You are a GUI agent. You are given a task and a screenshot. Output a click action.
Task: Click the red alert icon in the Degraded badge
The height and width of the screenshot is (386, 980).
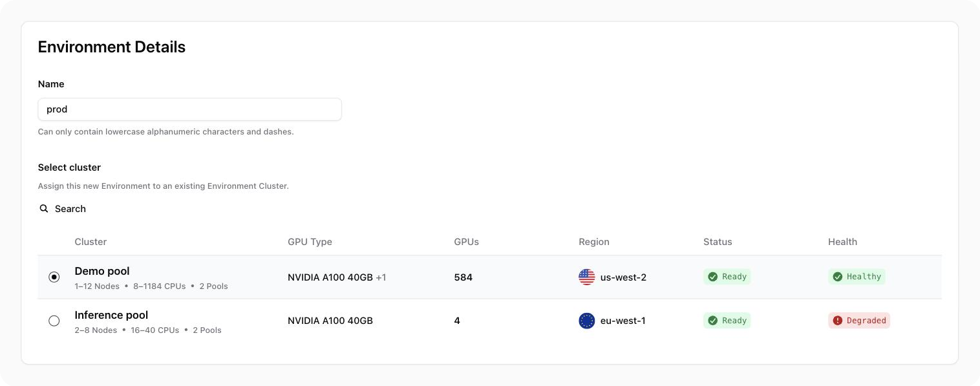click(837, 321)
